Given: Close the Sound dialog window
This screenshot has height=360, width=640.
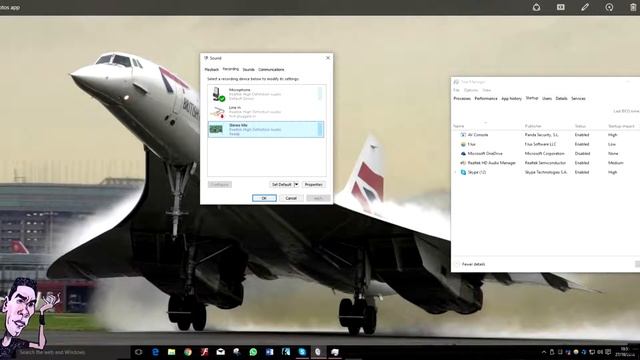Looking at the screenshot, I should point(328,58).
